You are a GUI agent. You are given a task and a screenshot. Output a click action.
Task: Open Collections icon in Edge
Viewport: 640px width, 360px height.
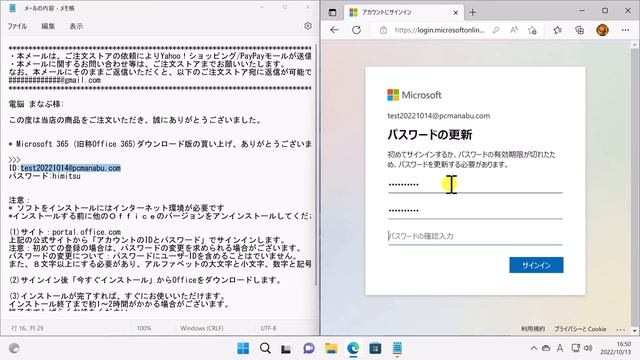(579, 30)
